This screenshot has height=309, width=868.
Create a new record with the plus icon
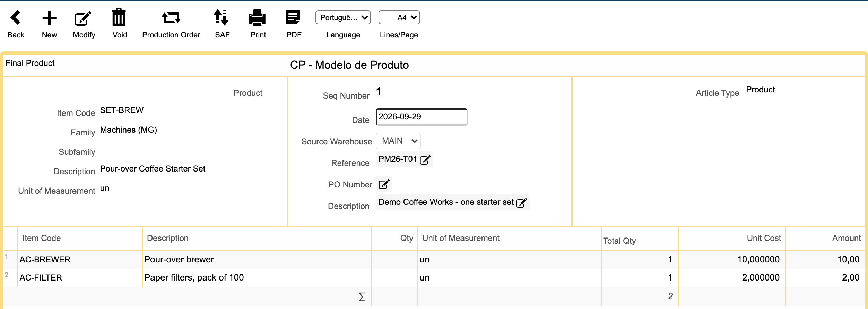point(49,18)
